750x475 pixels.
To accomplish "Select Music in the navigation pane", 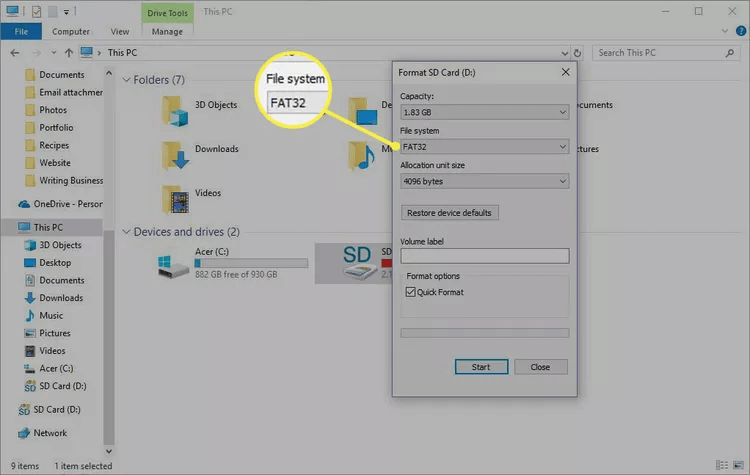I will pyautogui.click(x=50, y=315).
